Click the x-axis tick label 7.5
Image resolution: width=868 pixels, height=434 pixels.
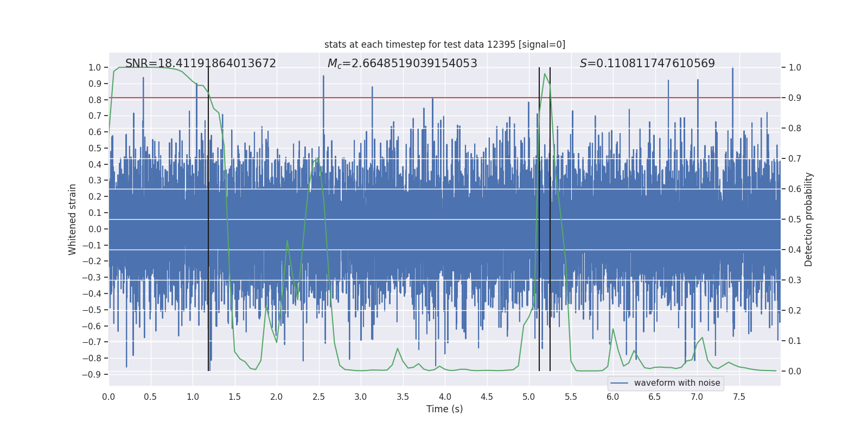point(739,397)
